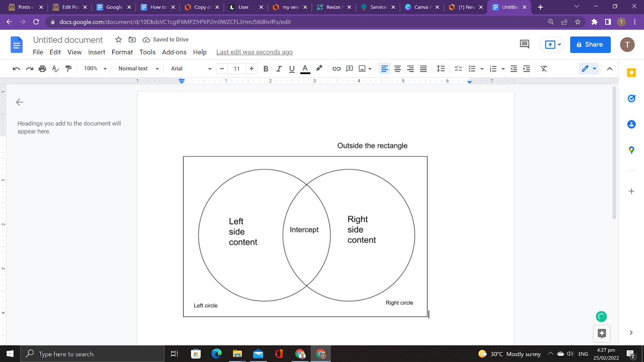Select the Paint format tool
Screen dimensions: 644x362
coord(68,69)
